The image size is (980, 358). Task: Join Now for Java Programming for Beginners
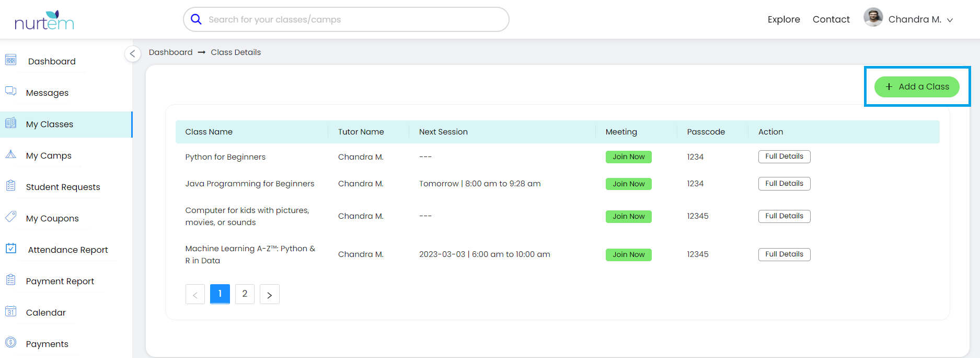tap(628, 184)
